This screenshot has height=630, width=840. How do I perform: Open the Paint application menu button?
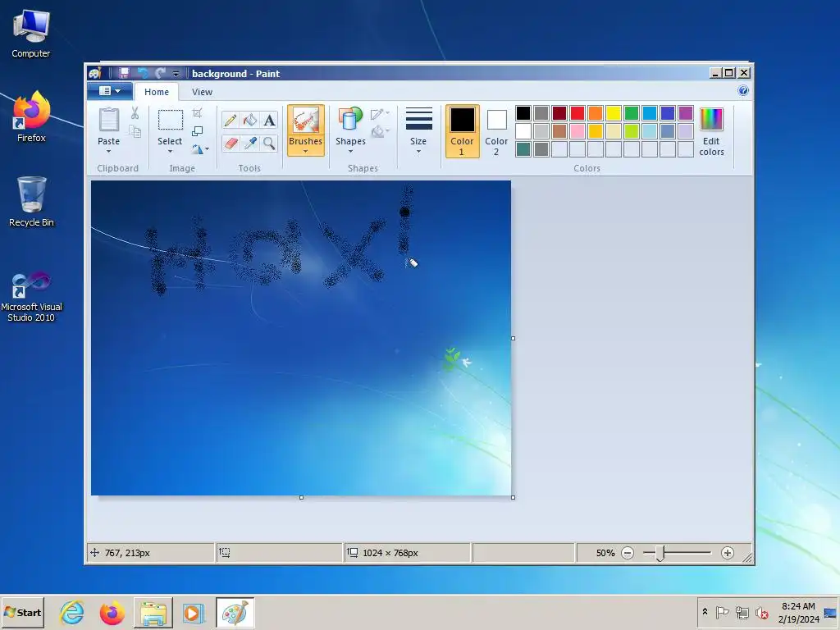point(110,91)
